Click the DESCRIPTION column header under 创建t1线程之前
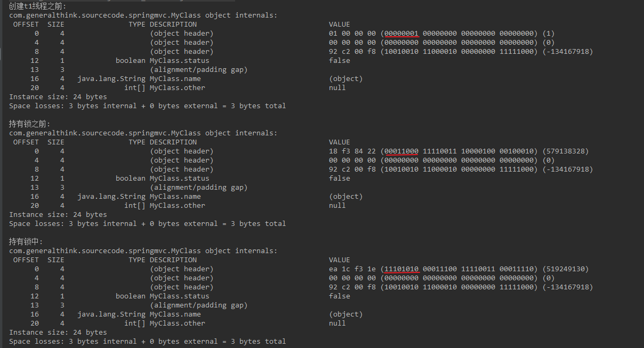644x348 pixels. 173,25
